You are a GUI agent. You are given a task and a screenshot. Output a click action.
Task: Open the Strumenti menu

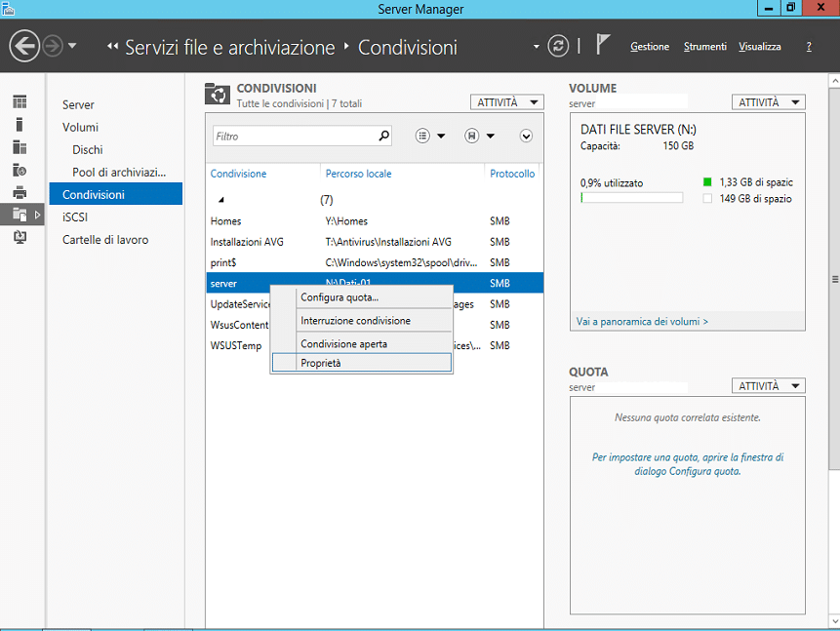[704, 47]
